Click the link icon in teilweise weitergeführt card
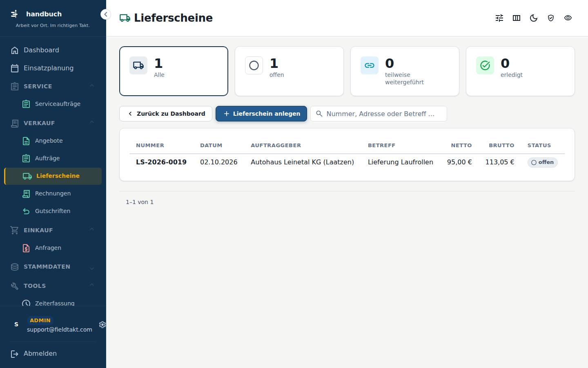Image resolution: width=588 pixels, height=368 pixels. [370, 65]
